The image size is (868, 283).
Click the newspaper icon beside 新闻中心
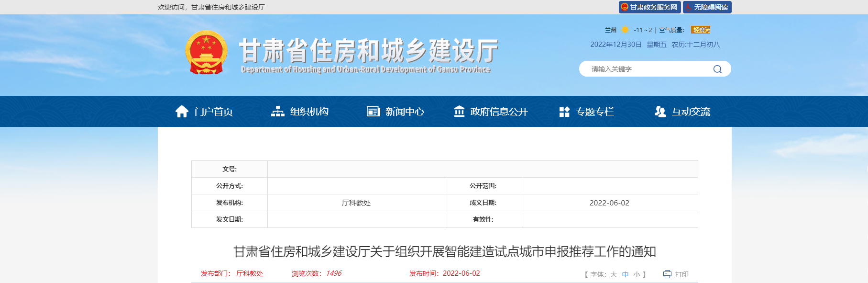pyautogui.click(x=373, y=112)
